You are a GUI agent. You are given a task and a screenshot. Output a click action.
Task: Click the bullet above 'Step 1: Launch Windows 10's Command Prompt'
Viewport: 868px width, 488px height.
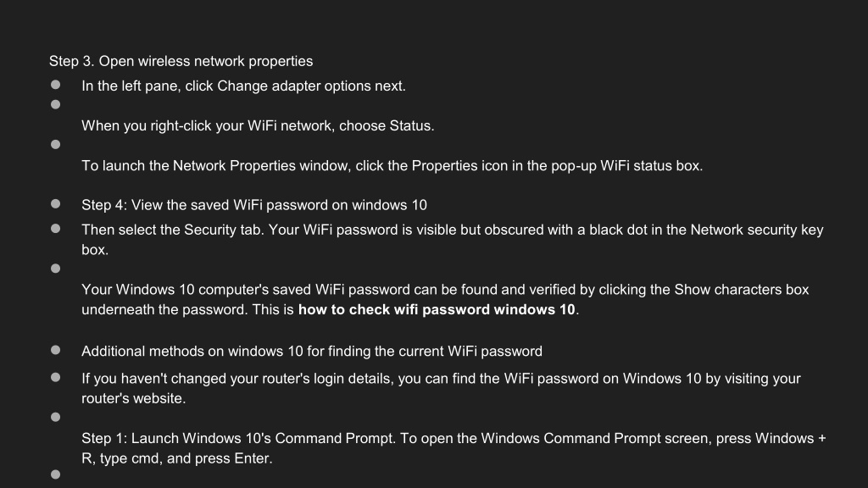(55, 417)
